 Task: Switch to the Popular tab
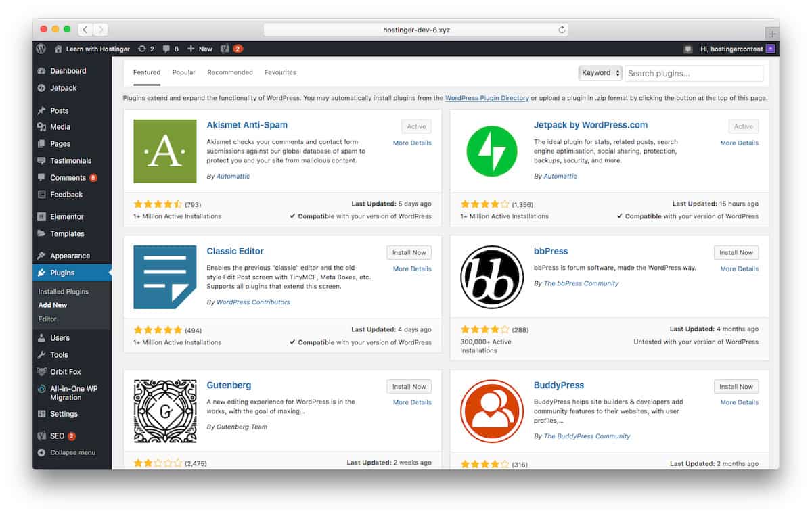(x=183, y=72)
